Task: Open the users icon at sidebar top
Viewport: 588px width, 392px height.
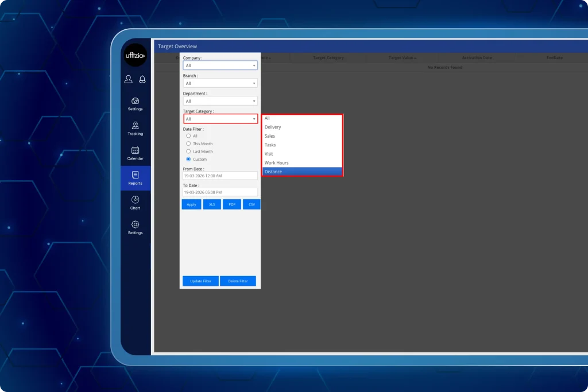Action: 128,79
